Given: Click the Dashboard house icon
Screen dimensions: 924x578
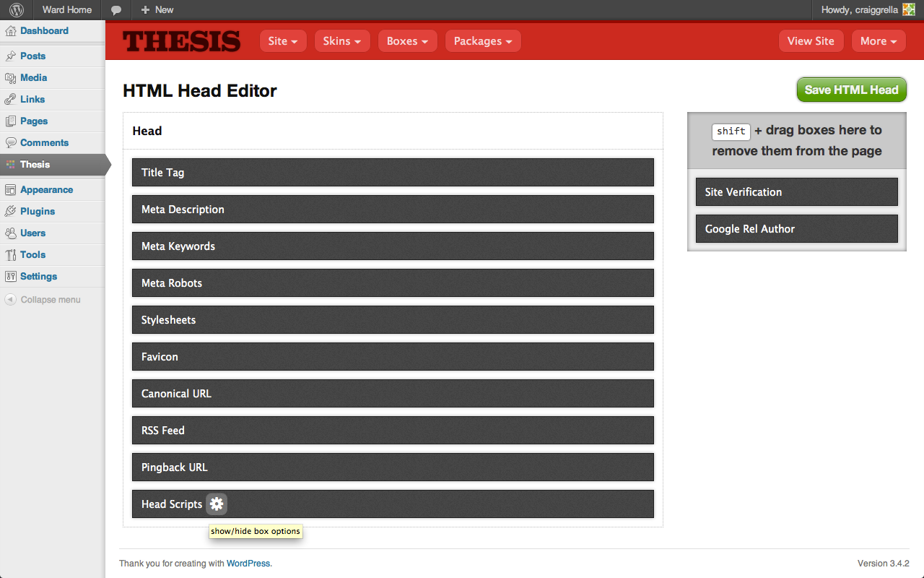Looking at the screenshot, I should point(10,31).
